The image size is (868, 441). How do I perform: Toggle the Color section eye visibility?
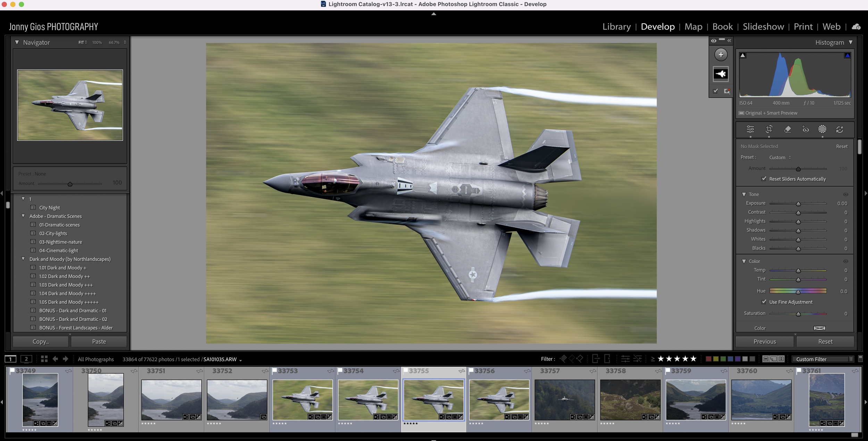click(845, 261)
